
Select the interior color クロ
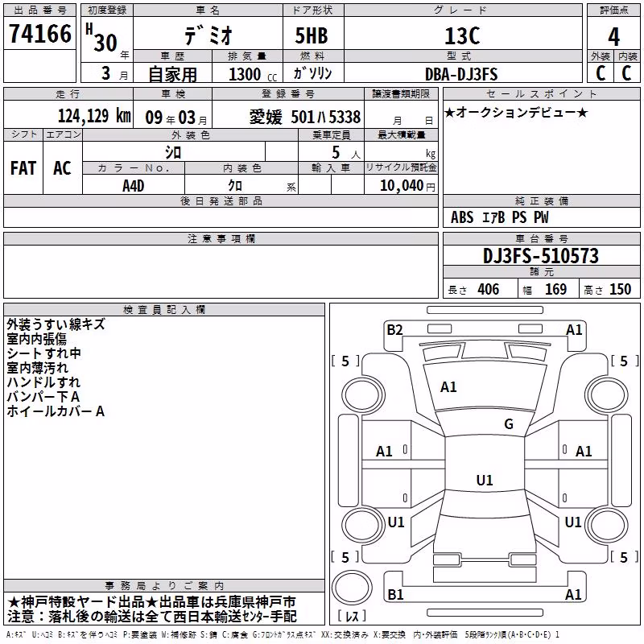point(235,186)
